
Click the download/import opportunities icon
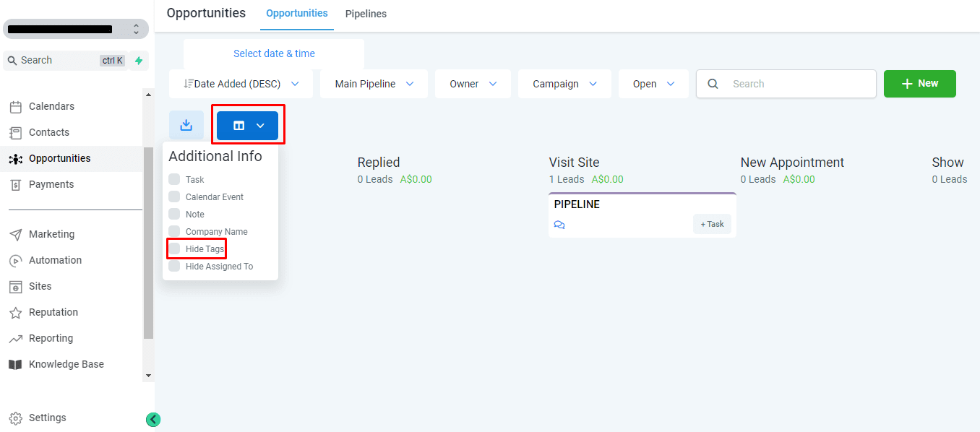coord(186,125)
